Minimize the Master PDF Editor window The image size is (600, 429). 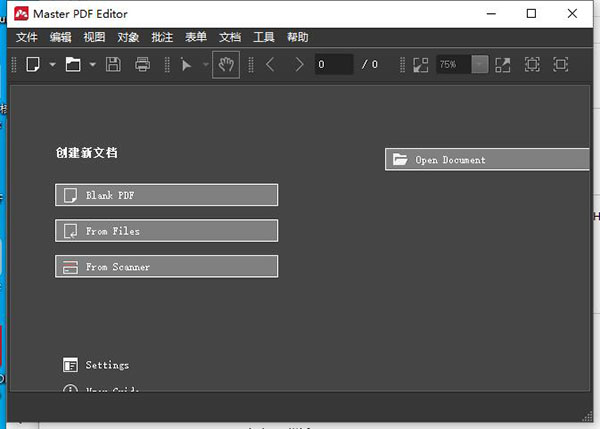click(491, 14)
